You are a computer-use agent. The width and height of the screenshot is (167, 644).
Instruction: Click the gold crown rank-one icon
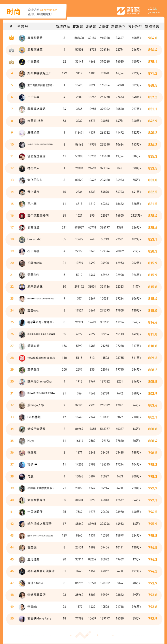tap(11, 38)
